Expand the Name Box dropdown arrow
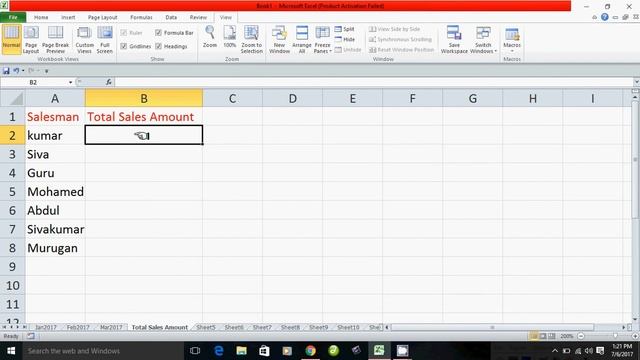Image resolution: width=640 pixels, height=360 pixels. tap(71, 82)
